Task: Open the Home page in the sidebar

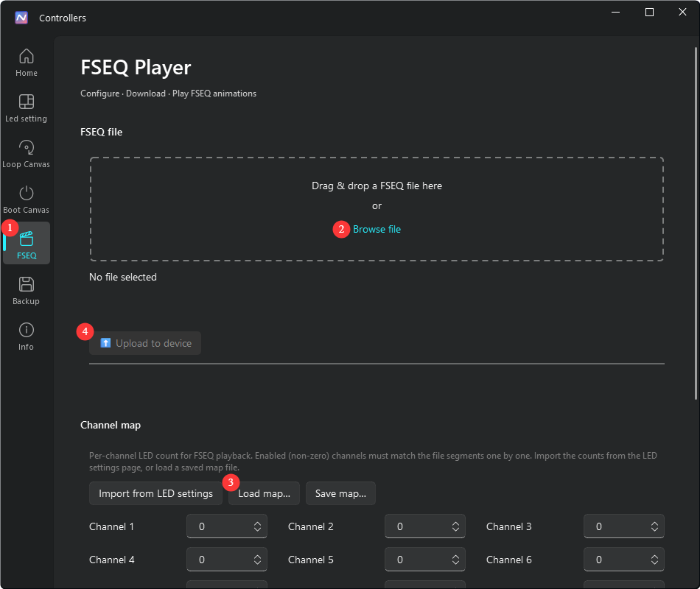Action: pyautogui.click(x=27, y=63)
